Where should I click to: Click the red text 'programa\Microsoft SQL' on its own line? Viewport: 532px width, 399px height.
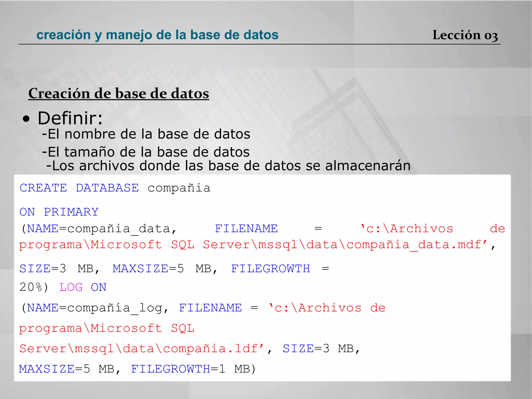tap(107, 329)
